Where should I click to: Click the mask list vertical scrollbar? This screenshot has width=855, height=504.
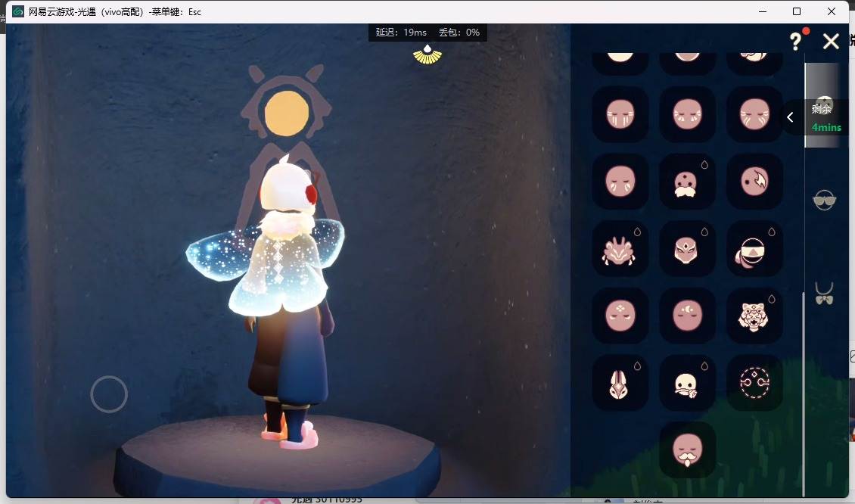pyautogui.click(x=802, y=393)
